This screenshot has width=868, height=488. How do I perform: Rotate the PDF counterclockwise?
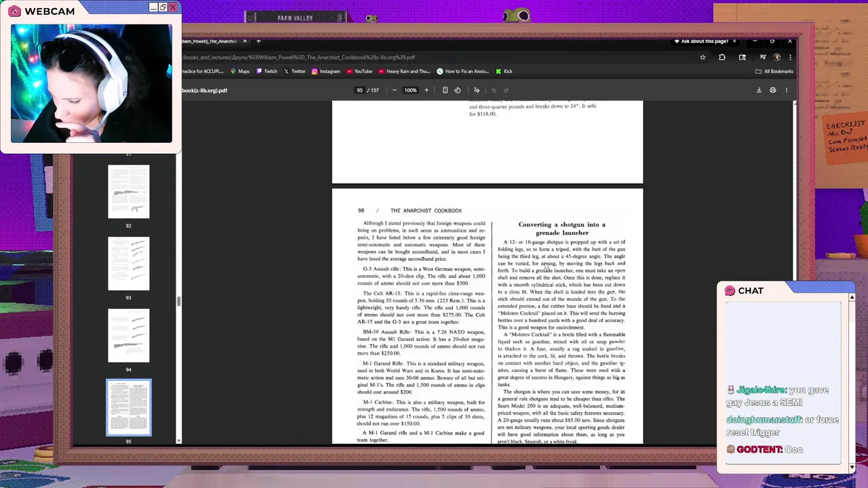coord(457,90)
